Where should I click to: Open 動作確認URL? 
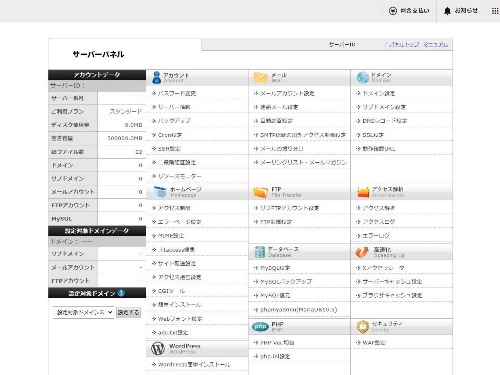(x=379, y=149)
